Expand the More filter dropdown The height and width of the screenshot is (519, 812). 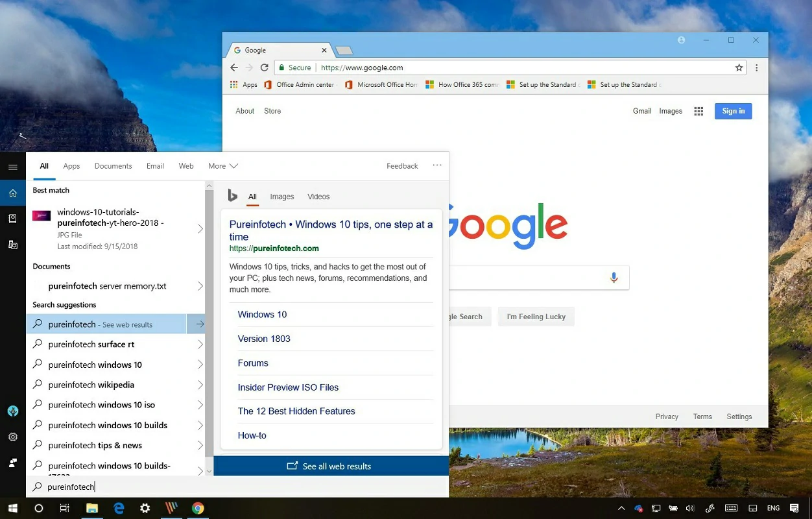click(222, 166)
